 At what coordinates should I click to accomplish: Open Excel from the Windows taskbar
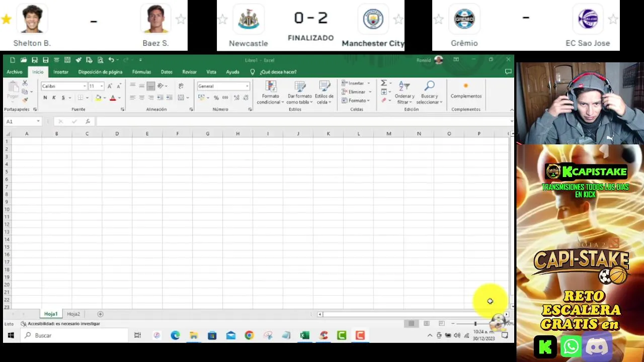pyautogui.click(x=305, y=335)
